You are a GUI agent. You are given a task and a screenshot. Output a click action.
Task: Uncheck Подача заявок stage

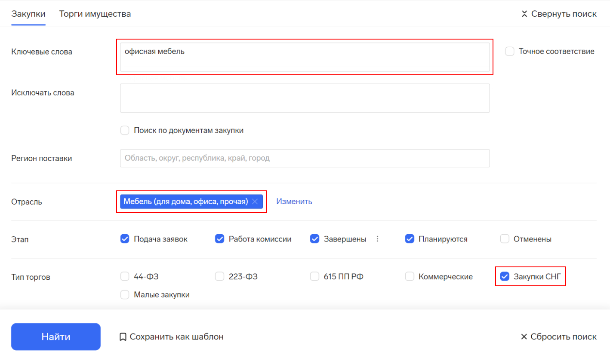[125, 239]
